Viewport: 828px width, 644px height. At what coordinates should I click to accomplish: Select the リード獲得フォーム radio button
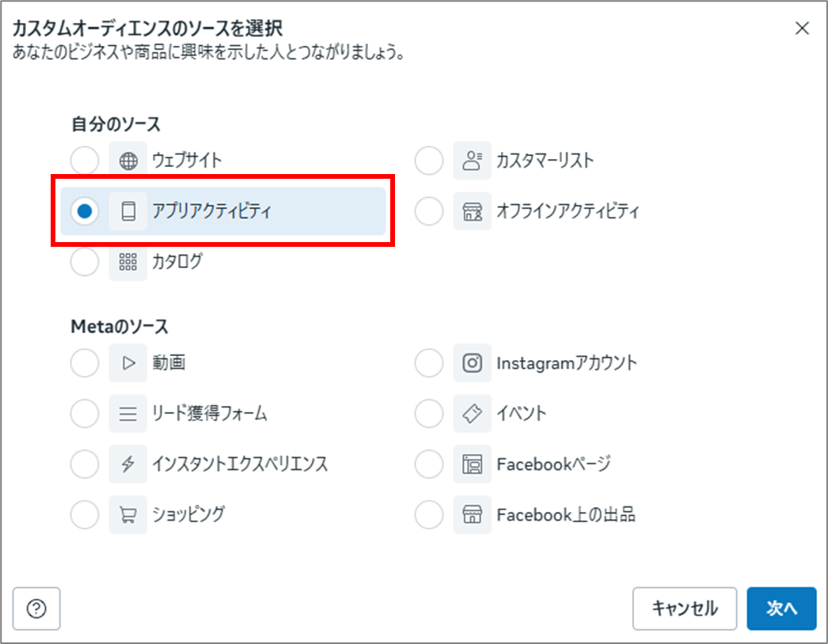85,414
